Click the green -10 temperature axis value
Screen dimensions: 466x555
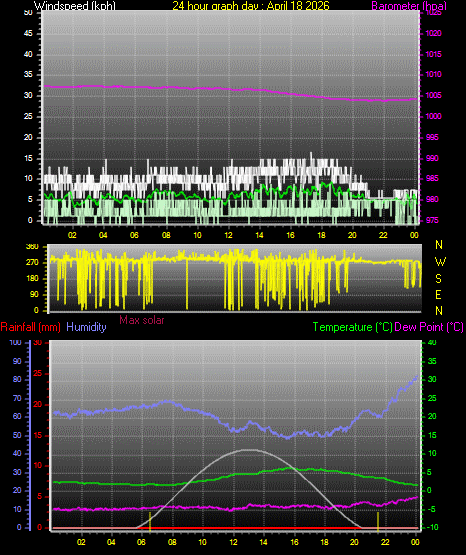coord(432,527)
